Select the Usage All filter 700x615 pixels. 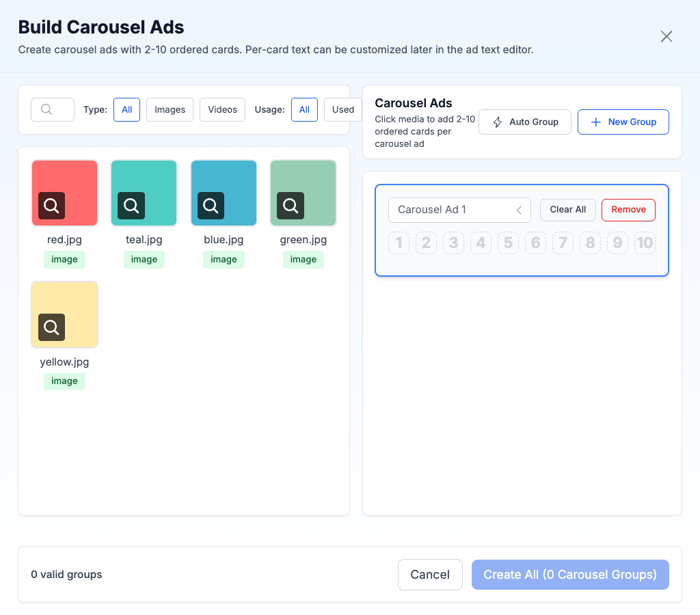click(x=304, y=109)
